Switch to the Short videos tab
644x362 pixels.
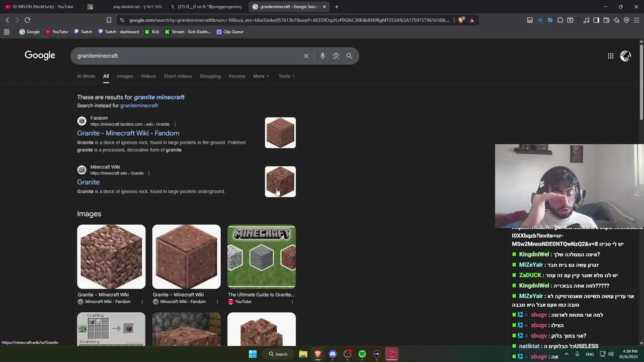pyautogui.click(x=178, y=76)
